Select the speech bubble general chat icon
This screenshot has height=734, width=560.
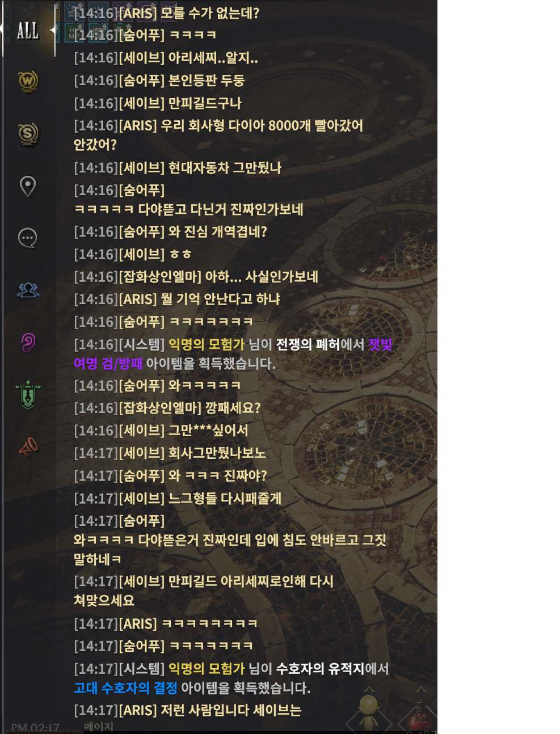[28, 238]
